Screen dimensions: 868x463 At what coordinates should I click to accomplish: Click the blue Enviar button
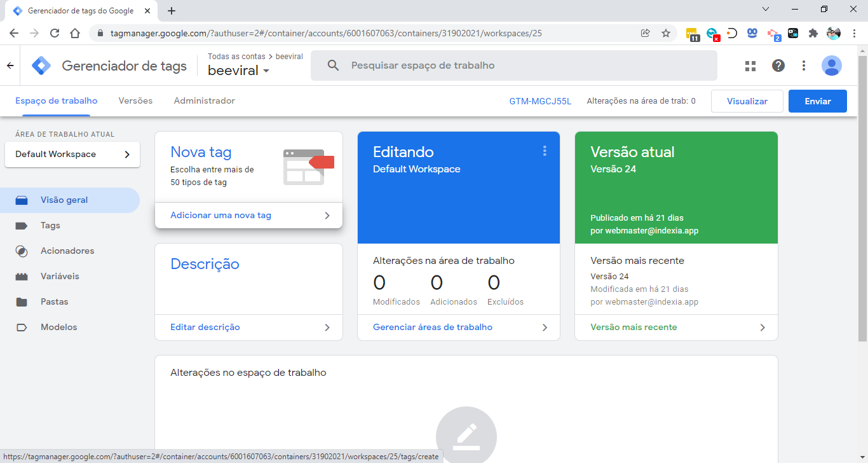coord(818,101)
